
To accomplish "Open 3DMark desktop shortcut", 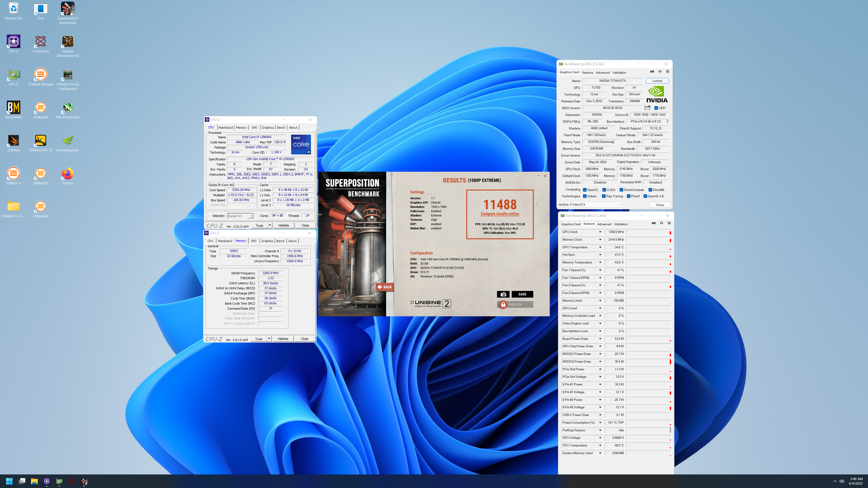I will [14, 143].
